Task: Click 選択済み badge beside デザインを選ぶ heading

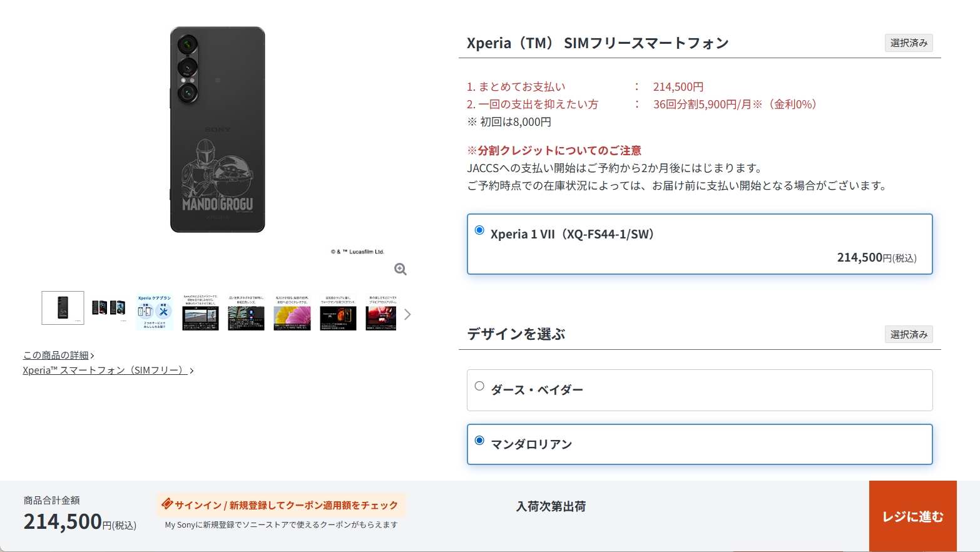Action: pos(909,334)
